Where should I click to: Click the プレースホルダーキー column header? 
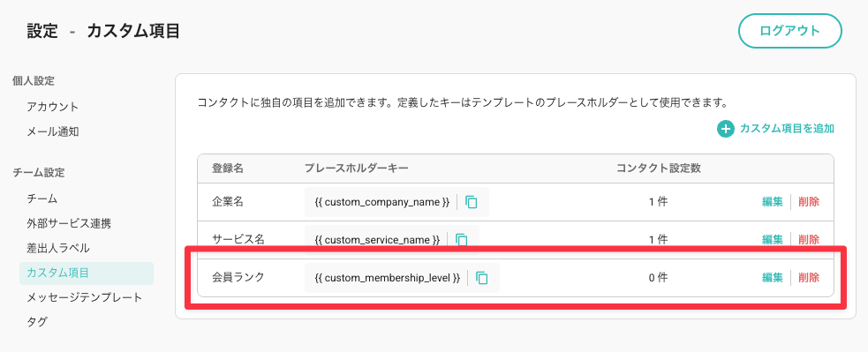357,169
